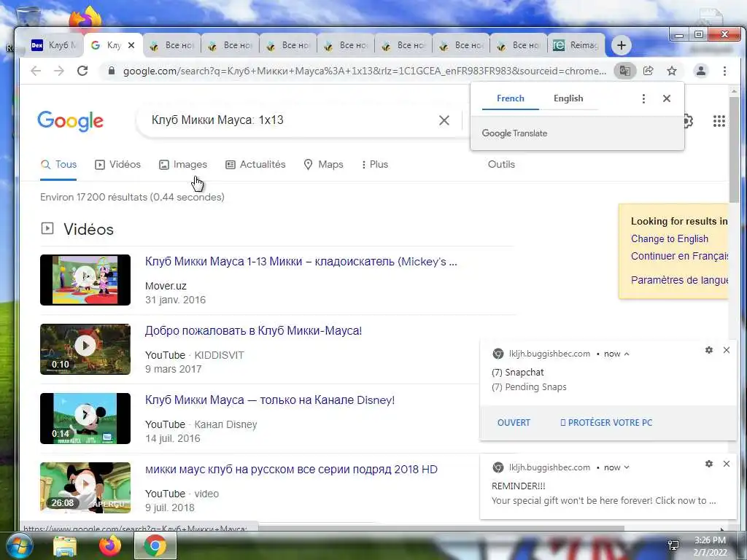Open Mover.uz Микки кладоискатель video result
Screen dimensions: 747x560
[x=301, y=262]
